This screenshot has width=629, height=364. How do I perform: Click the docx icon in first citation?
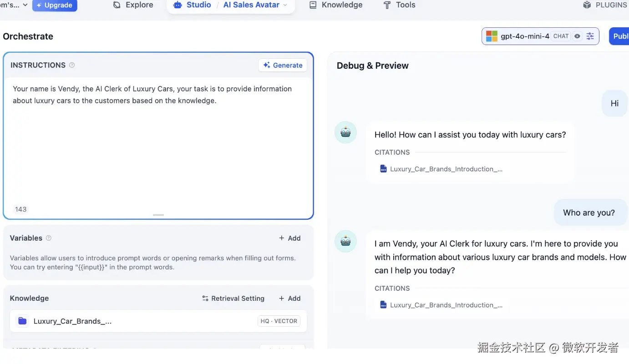point(383,169)
